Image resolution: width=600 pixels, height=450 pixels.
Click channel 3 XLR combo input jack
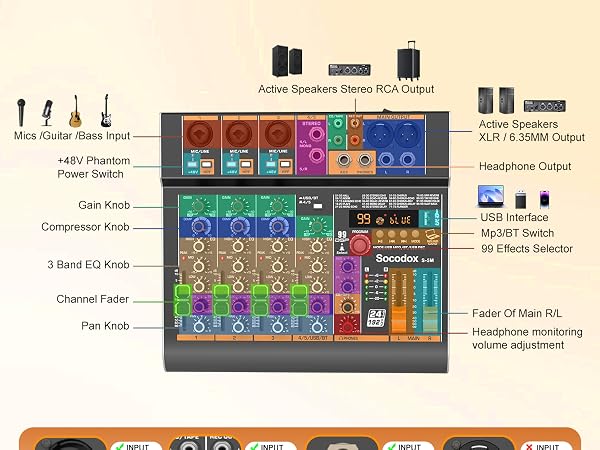point(277,134)
